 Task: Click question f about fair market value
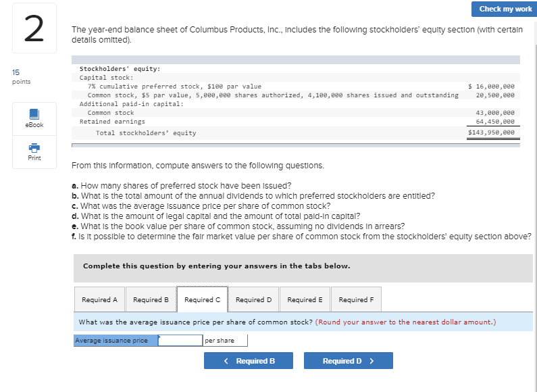(x=302, y=237)
